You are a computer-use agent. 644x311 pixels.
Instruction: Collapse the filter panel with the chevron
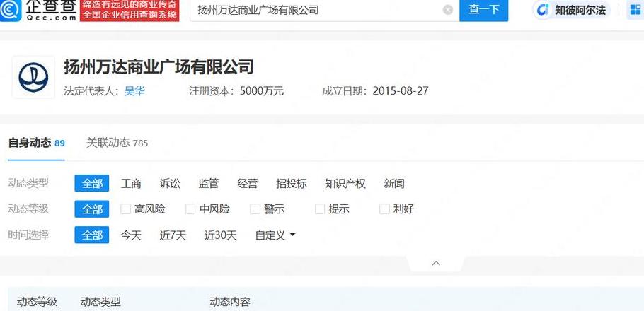[x=436, y=264]
